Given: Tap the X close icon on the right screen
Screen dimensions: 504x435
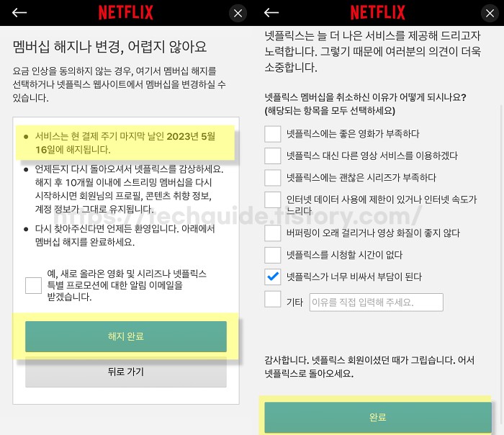Looking at the screenshot, I should 490,13.
